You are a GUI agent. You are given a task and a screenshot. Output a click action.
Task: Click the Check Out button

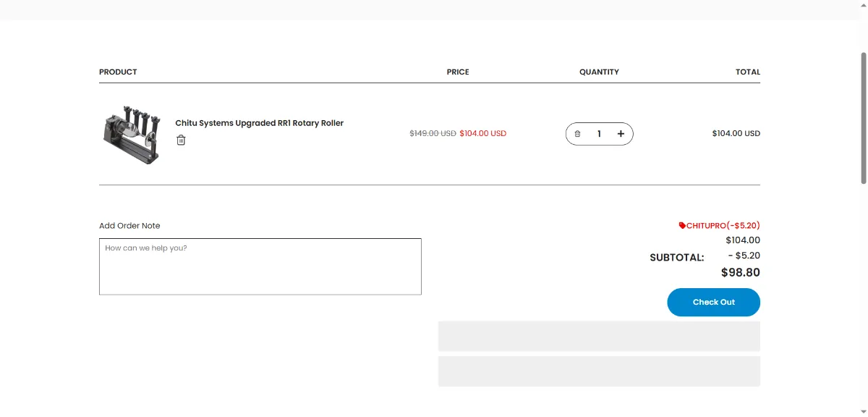[713, 302]
